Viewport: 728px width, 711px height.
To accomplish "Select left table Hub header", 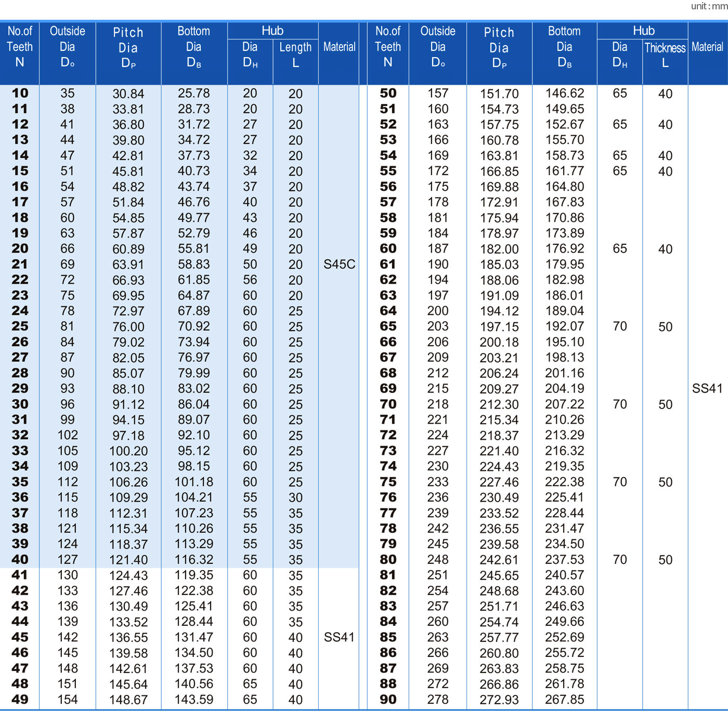I will click(272, 31).
